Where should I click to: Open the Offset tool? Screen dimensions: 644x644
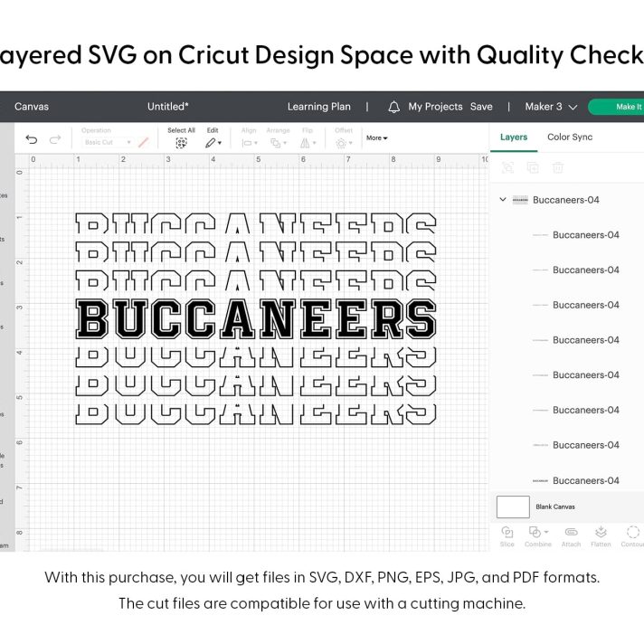tap(344, 143)
